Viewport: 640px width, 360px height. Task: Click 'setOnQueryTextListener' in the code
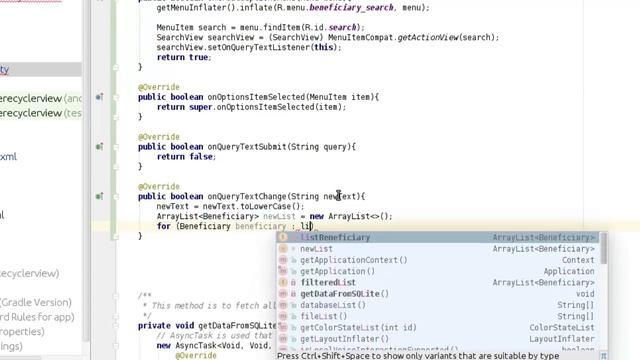[259, 47]
